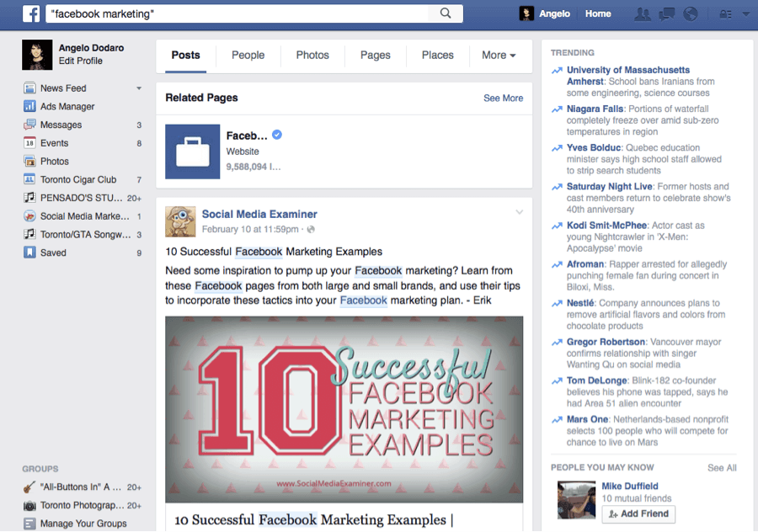Click the Saved bookmark icon

click(x=30, y=253)
